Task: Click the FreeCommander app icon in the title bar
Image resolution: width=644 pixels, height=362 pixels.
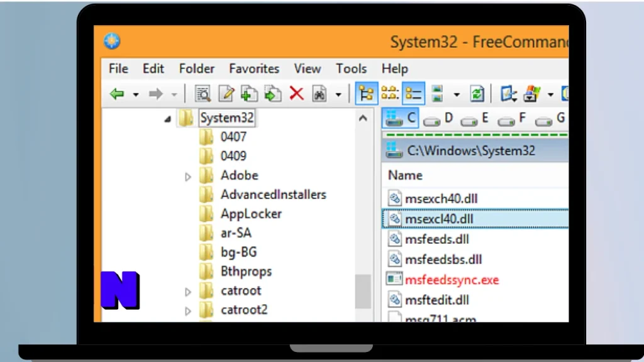Action: [x=112, y=41]
